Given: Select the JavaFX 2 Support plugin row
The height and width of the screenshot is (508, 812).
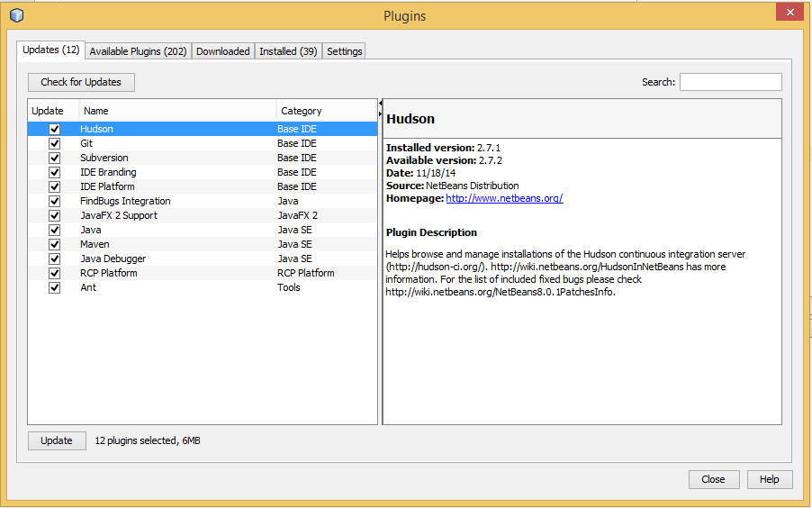Looking at the screenshot, I should [x=118, y=215].
